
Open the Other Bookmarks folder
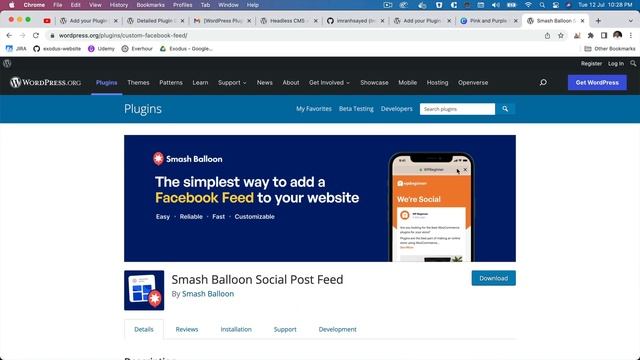(610, 49)
